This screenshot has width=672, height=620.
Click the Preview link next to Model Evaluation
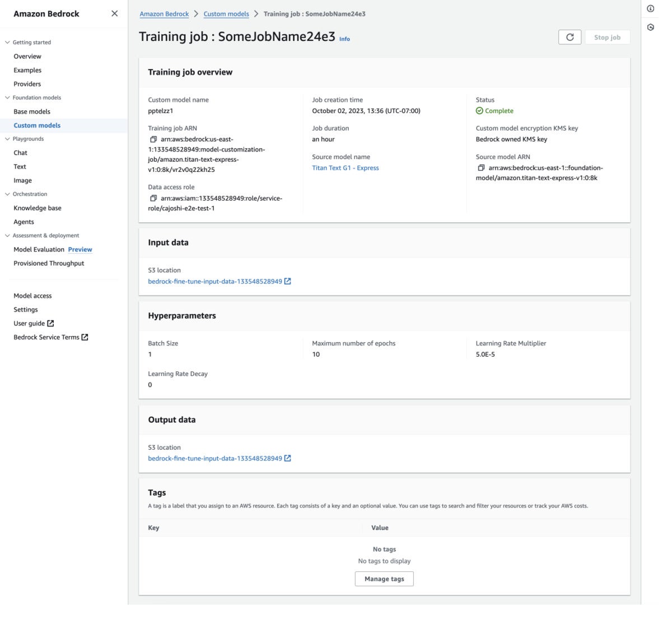click(x=80, y=250)
